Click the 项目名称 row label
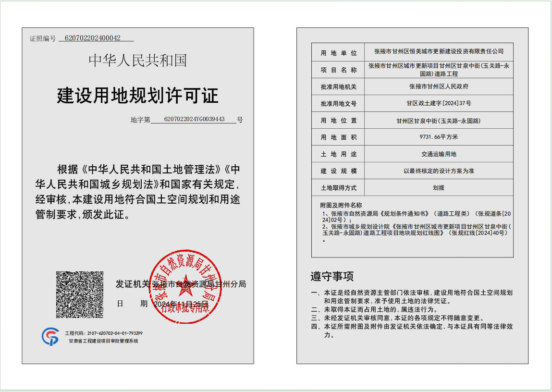Image resolution: width=552 pixels, height=392 pixels. (339, 70)
